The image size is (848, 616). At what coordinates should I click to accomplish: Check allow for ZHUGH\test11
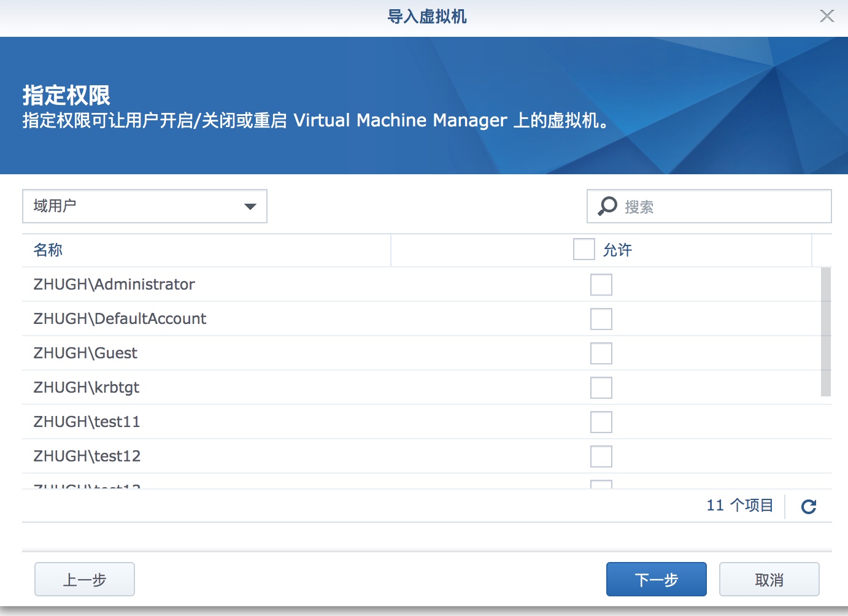pyautogui.click(x=601, y=422)
